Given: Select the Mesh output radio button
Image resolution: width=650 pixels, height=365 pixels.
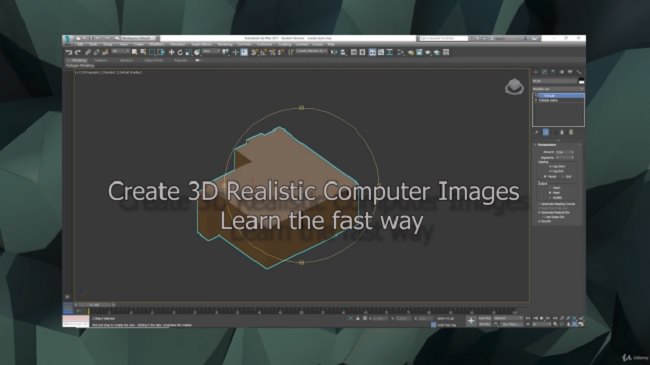Looking at the screenshot, I should 551,192.
